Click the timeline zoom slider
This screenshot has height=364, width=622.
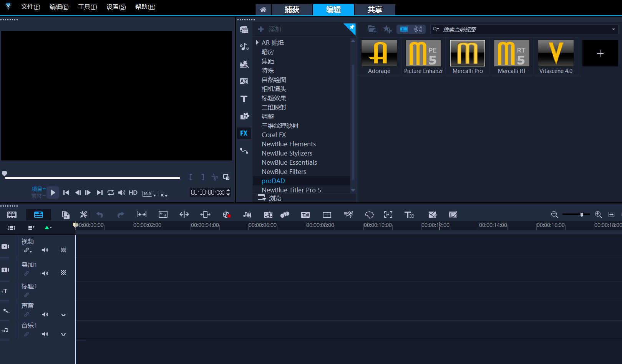point(582,215)
